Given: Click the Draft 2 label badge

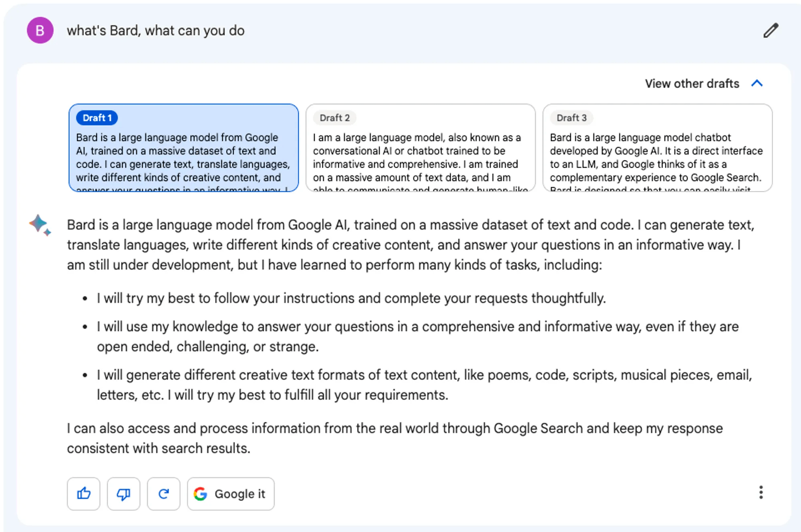Looking at the screenshot, I should click(335, 118).
